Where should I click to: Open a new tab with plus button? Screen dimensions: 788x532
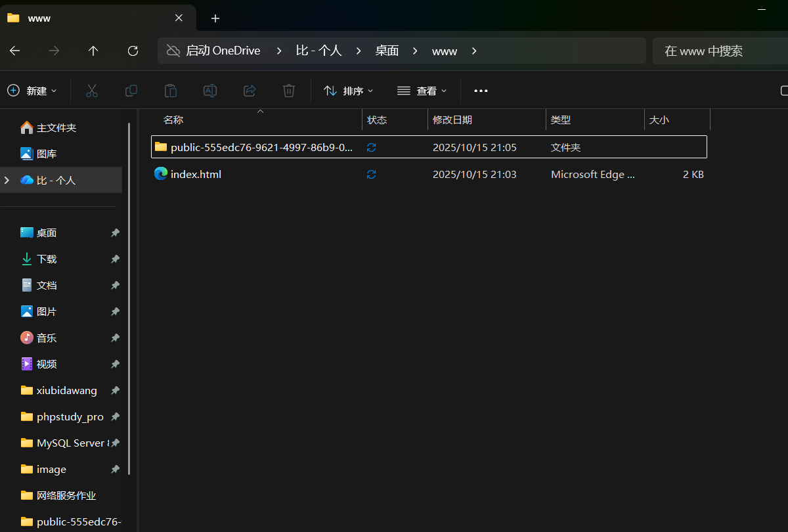coord(215,18)
